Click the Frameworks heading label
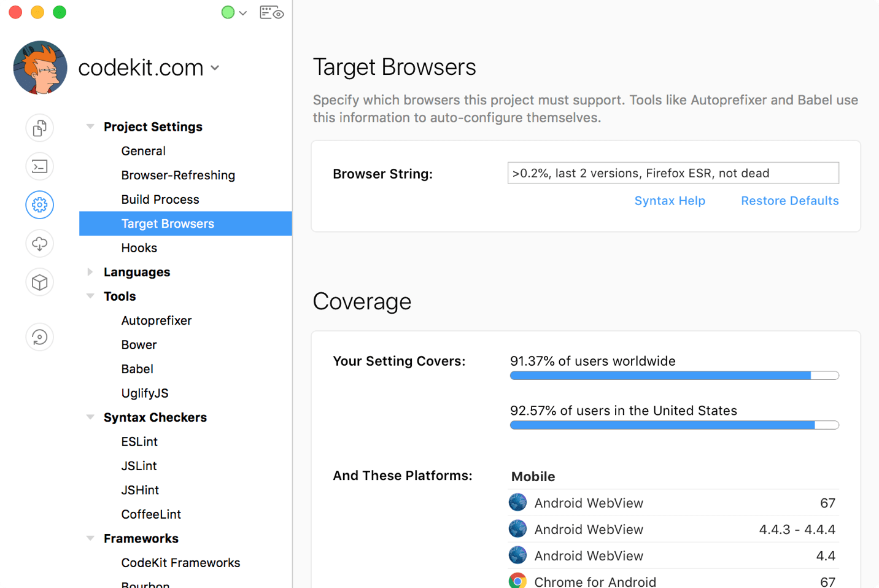The width and height of the screenshot is (879, 588). pos(141,538)
